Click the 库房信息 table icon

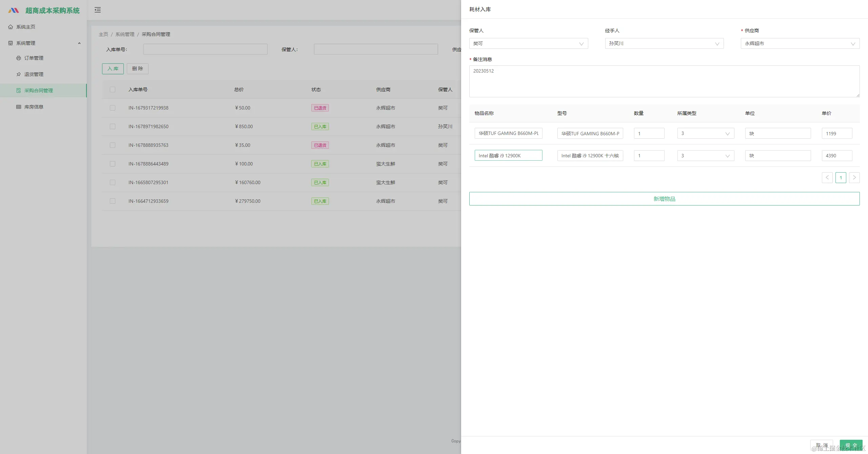19,107
